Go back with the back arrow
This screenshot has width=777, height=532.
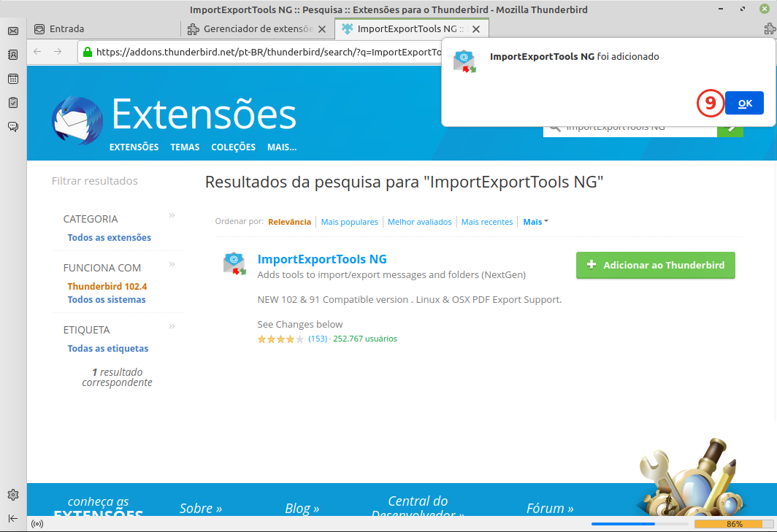pyautogui.click(x=37, y=52)
